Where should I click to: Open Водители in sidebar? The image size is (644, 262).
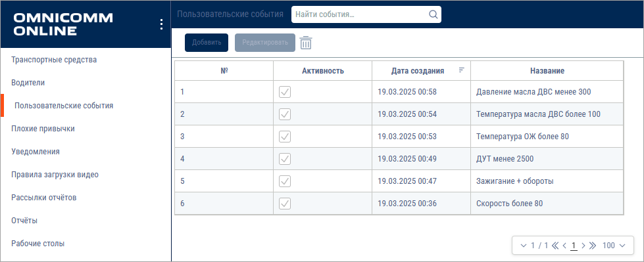tap(28, 83)
